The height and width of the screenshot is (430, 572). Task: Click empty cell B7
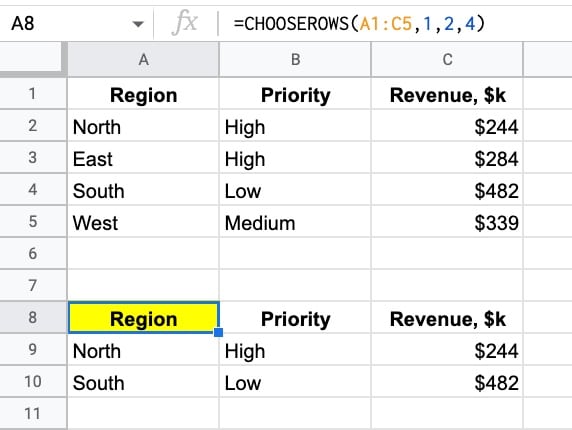coord(295,285)
